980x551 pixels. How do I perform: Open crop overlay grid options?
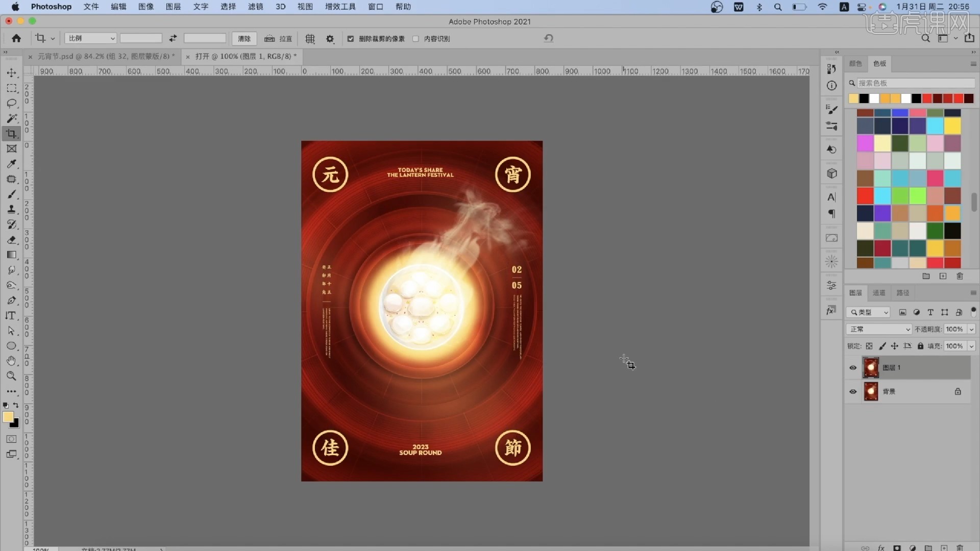click(x=310, y=39)
